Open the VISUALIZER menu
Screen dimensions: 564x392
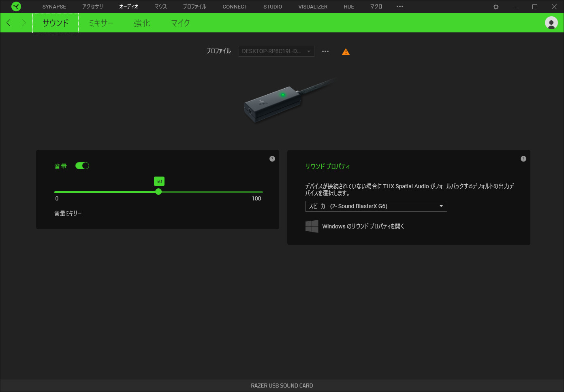[x=313, y=6]
